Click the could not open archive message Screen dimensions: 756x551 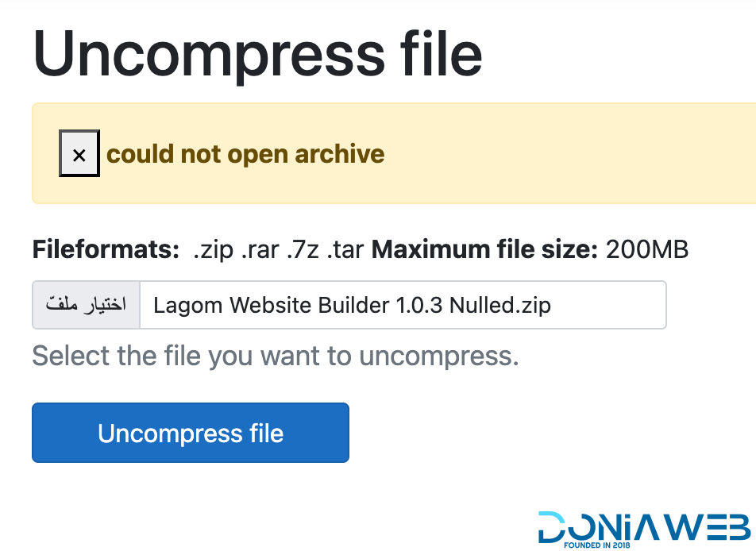click(245, 154)
